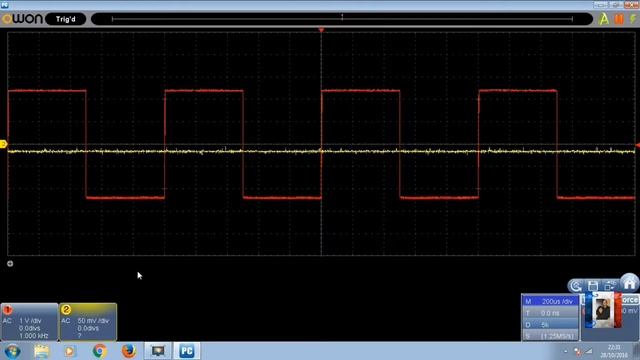Viewport: 640px width, 360px height.
Task: Click the app icon in title bar
Action: pyautogui.click(x=4, y=4)
